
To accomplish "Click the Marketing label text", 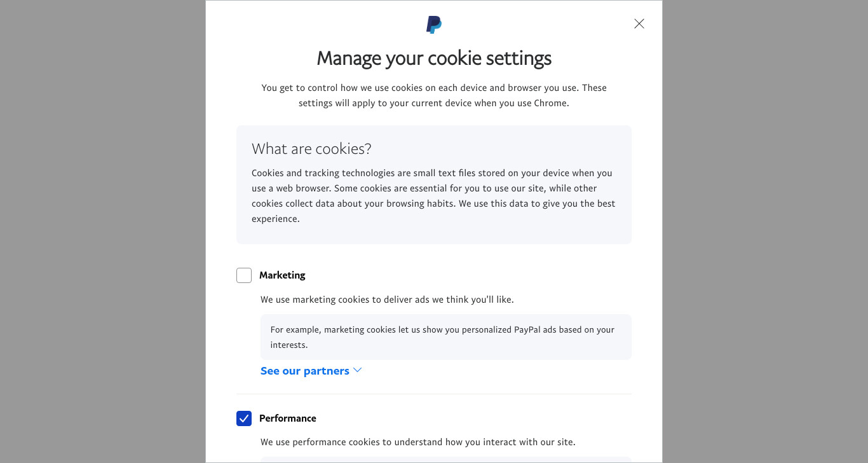I will click(282, 275).
